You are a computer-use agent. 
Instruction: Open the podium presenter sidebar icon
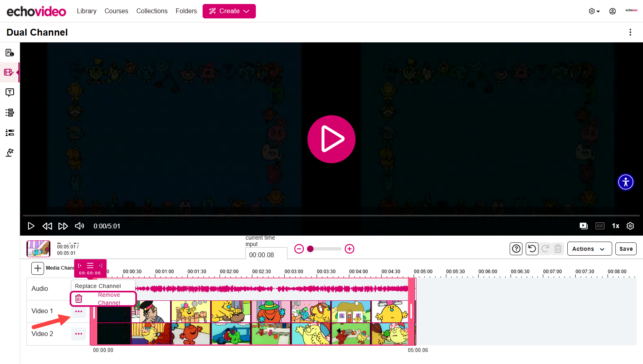click(10, 152)
